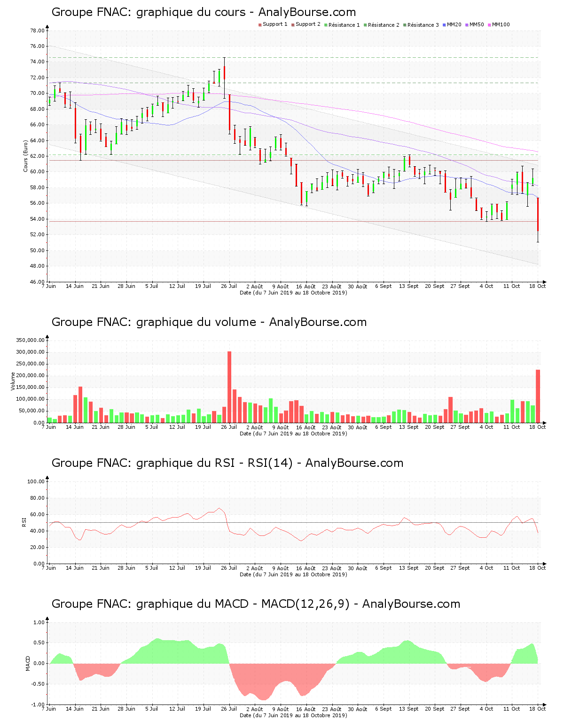The height and width of the screenshot is (728, 564).
Task: Click the 78.00 price axis value
Action: click(x=38, y=31)
